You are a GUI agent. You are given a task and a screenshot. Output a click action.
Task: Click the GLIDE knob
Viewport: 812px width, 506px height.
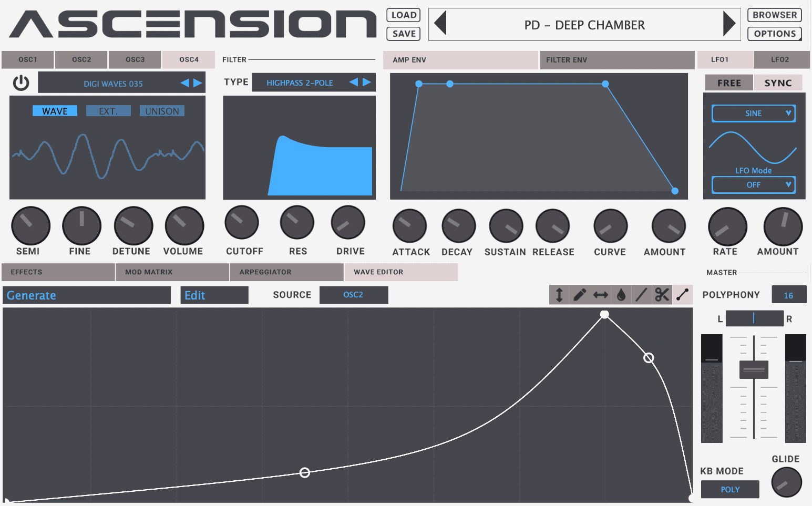point(786,482)
